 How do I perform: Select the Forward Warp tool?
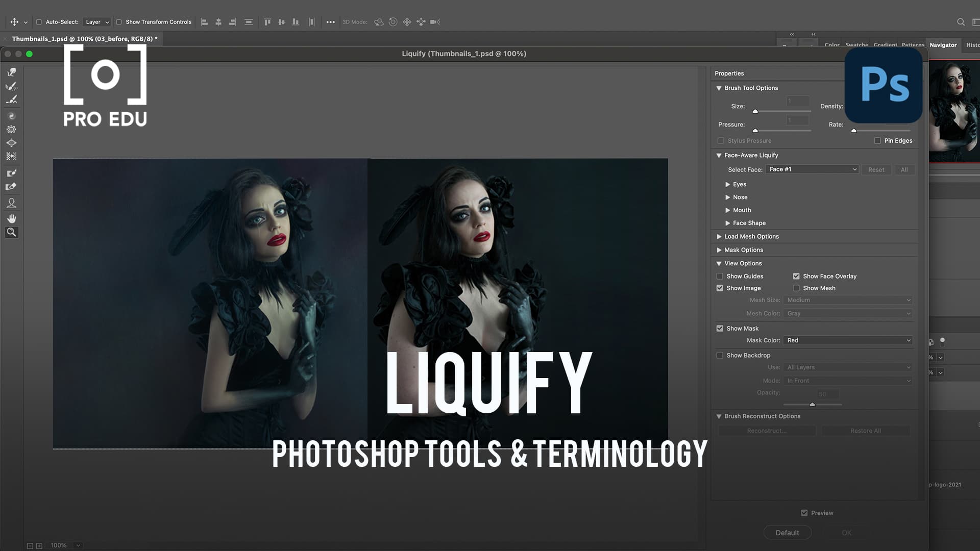[x=11, y=71]
